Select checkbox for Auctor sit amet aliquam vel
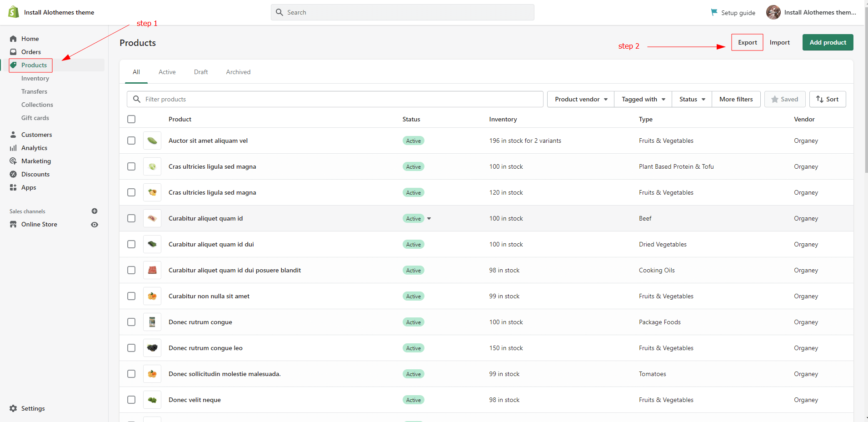The image size is (868, 422). [x=131, y=141]
